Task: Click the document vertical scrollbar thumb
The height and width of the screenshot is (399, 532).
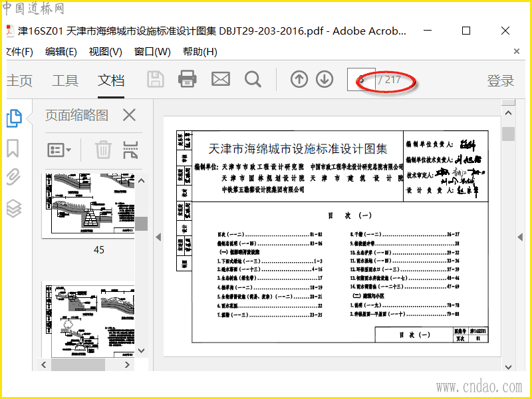Action: pos(508,134)
